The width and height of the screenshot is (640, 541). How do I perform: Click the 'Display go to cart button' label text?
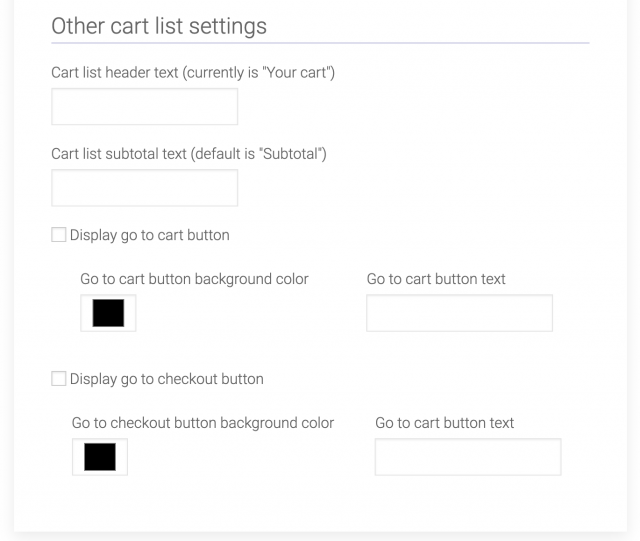click(149, 235)
